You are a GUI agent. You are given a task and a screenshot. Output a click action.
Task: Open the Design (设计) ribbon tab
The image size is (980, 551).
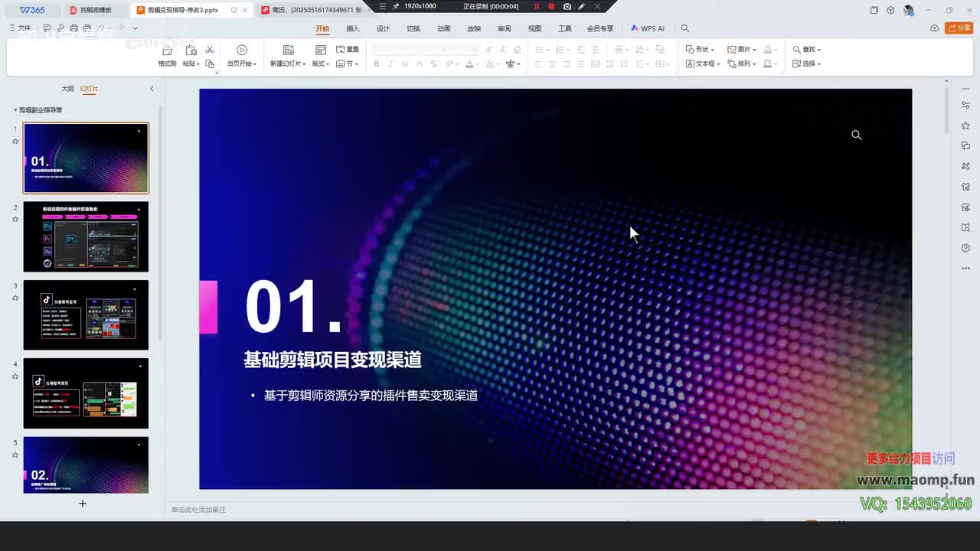tap(383, 28)
